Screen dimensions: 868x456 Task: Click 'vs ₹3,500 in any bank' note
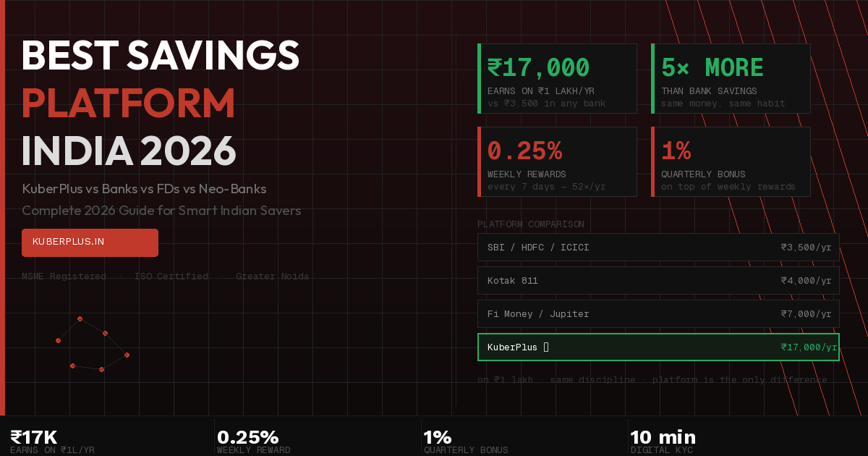tap(546, 104)
